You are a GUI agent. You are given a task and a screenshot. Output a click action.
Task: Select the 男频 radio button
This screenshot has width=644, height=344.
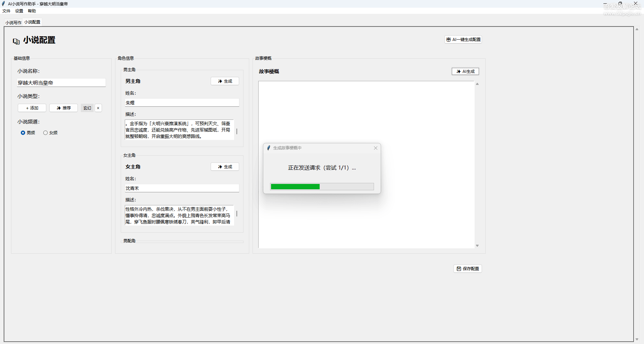pos(23,133)
